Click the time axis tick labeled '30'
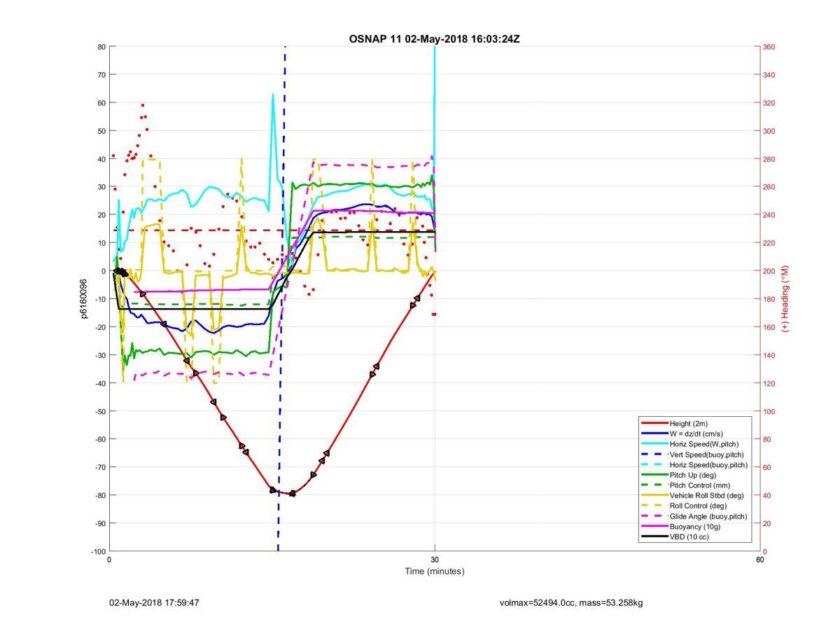This screenshot has width=840, height=620. [435, 560]
